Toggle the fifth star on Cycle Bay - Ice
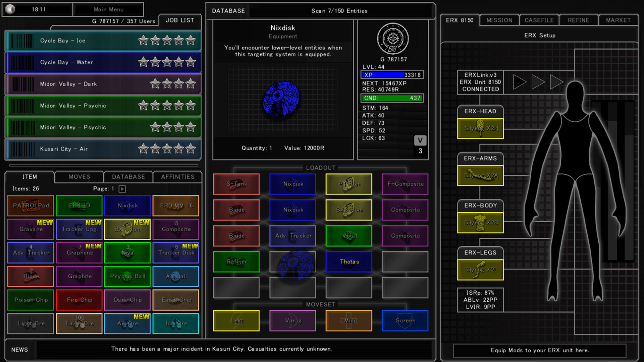Image resolution: width=644 pixels, height=362 pixels. click(191, 40)
